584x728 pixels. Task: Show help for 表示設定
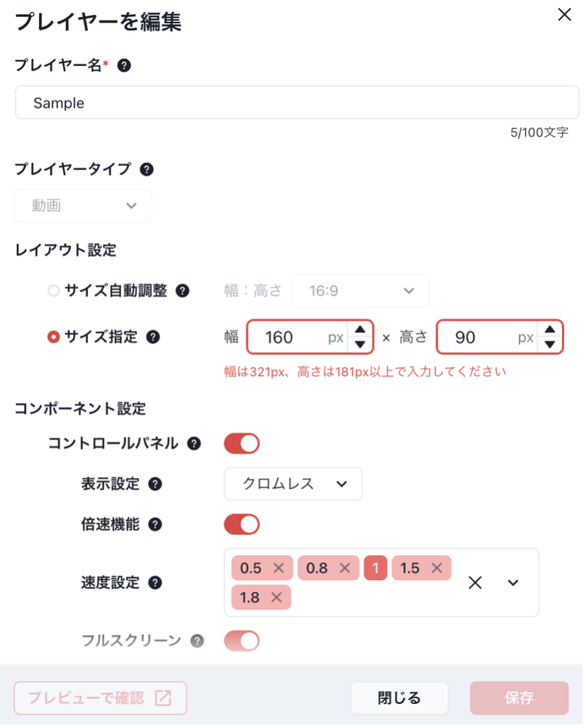pos(155,484)
